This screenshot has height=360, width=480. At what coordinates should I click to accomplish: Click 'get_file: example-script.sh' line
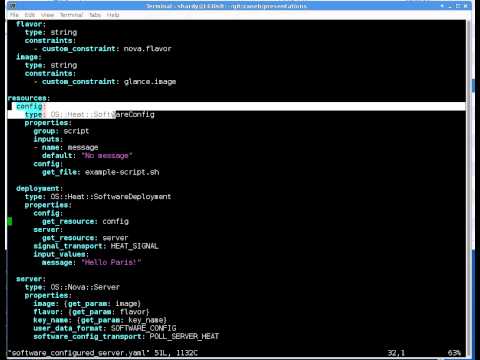[101, 172]
